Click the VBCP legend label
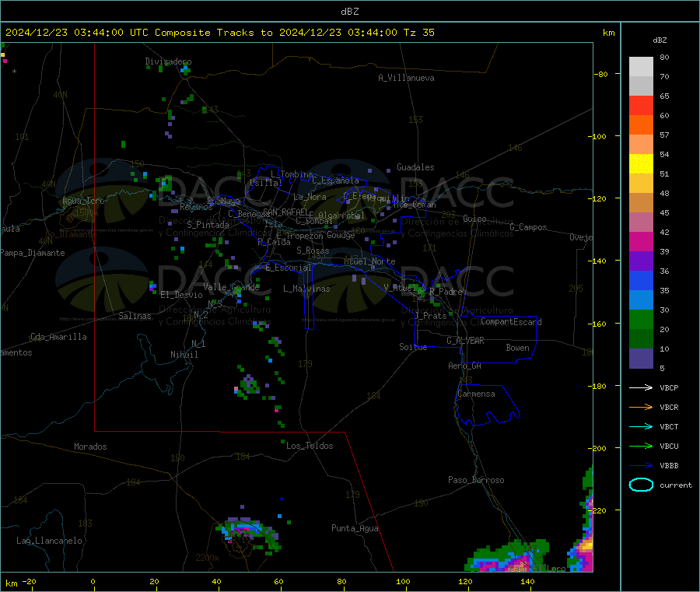 coord(669,387)
